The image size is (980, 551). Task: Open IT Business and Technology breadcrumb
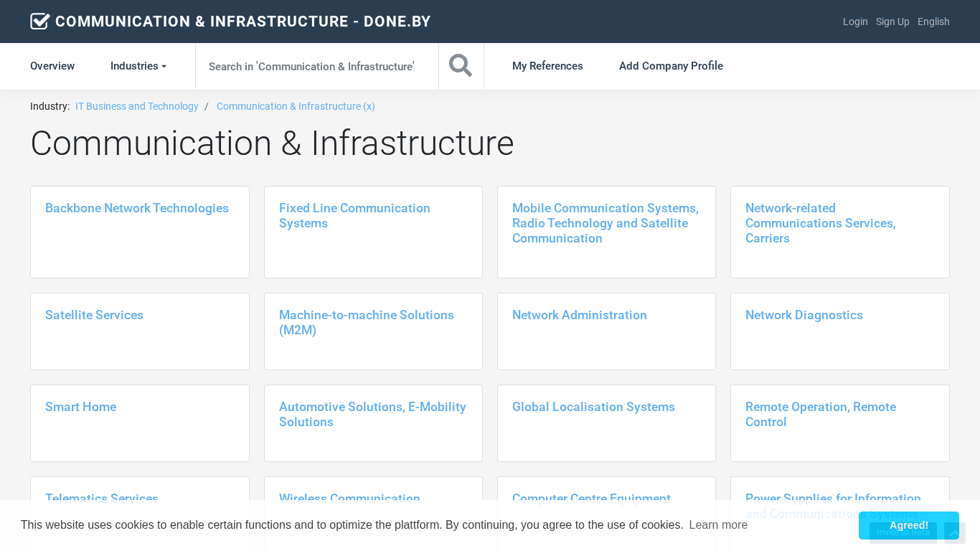point(137,106)
